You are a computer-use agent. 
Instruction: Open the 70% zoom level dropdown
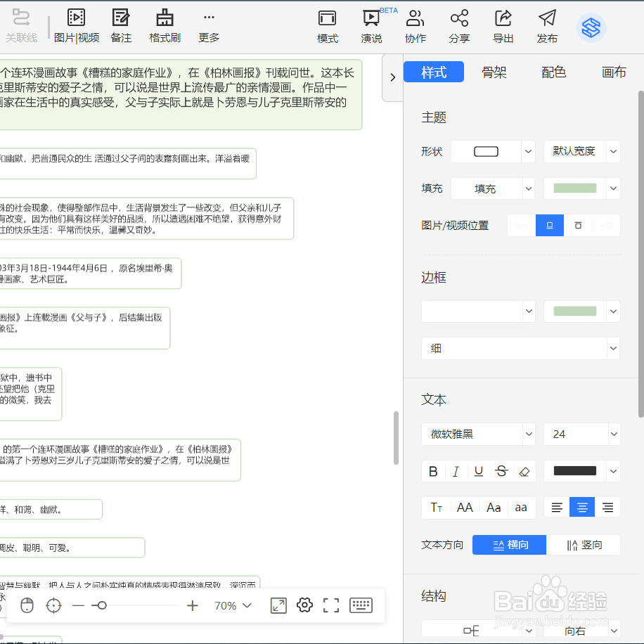point(232,605)
